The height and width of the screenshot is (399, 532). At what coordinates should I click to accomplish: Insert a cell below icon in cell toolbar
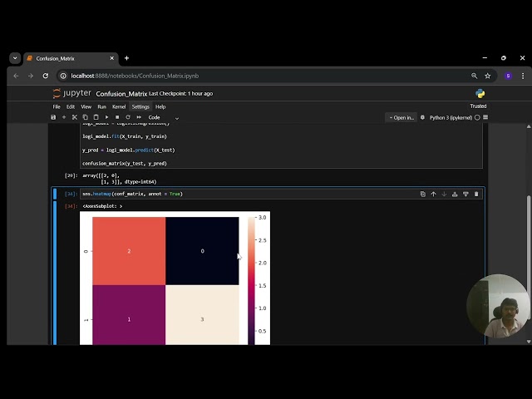click(x=465, y=194)
